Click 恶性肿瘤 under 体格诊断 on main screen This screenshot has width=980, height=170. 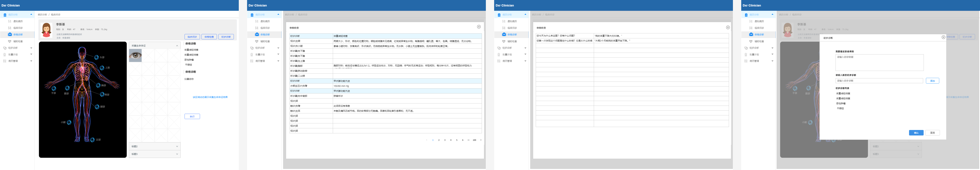point(189,60)
